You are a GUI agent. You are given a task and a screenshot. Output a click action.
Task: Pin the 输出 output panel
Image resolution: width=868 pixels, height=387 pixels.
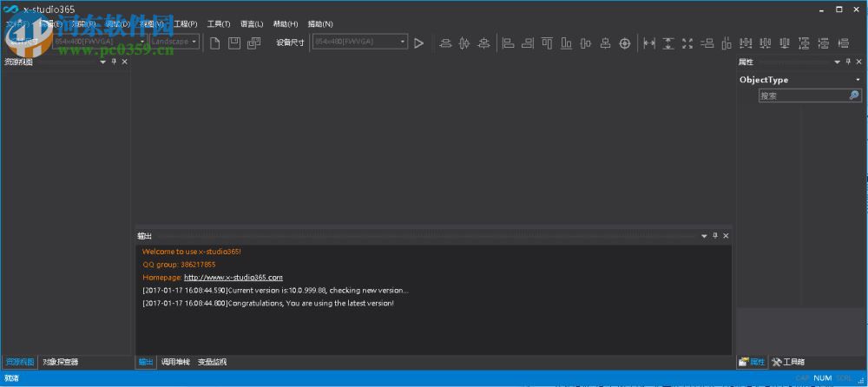pos(715,236)
